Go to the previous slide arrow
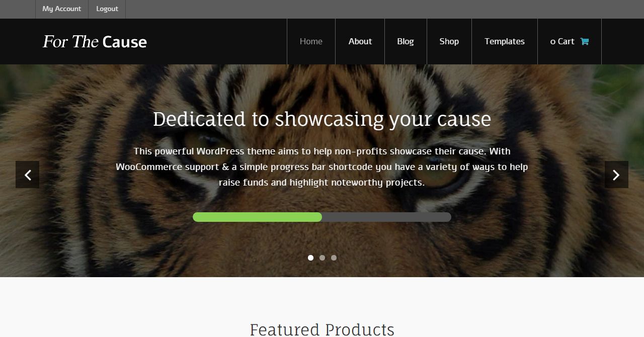The height and width of the screenshot is (337, 644). click(x=28, y=175)
